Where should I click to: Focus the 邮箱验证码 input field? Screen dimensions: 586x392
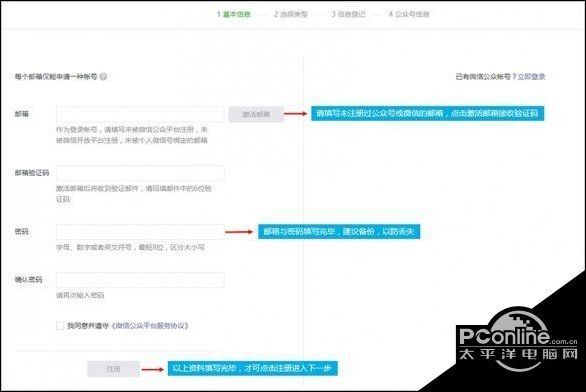click(140, 173)
